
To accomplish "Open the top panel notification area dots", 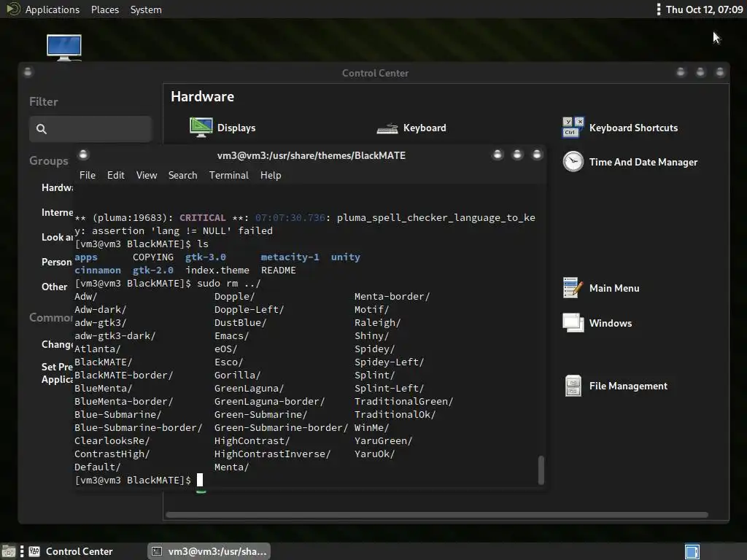I will 659,9.
